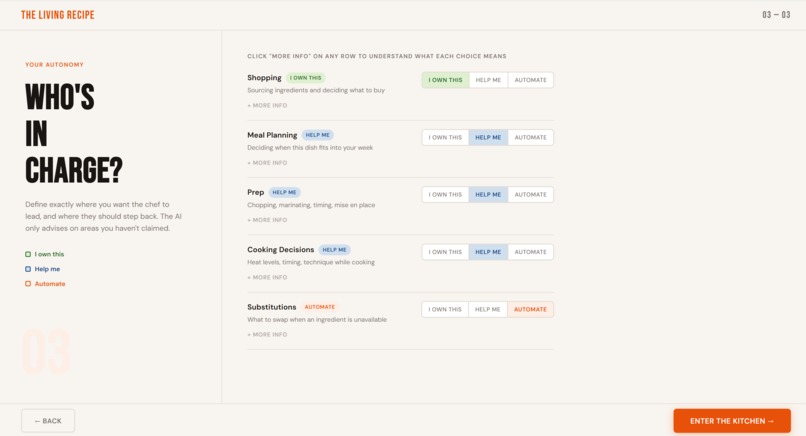The width and height of the screenshot is (806, 436).
Task: Expand More Info under Prep
Action: coord(267,220)
